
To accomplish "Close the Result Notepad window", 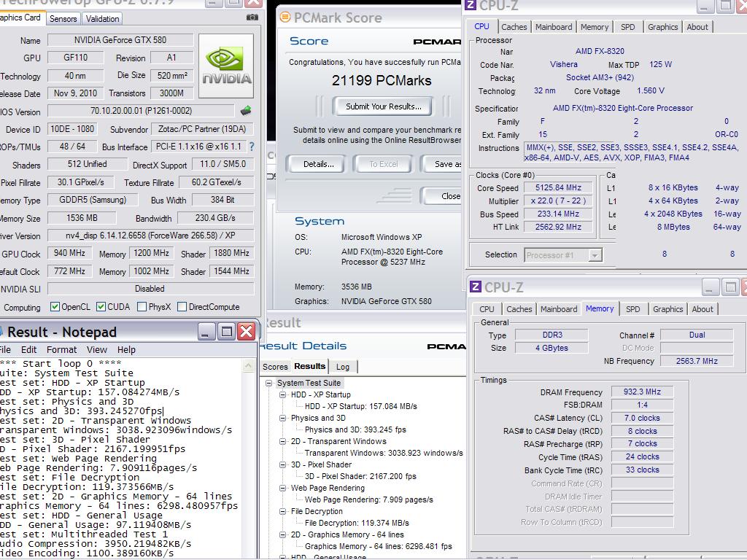I will 247,332.
